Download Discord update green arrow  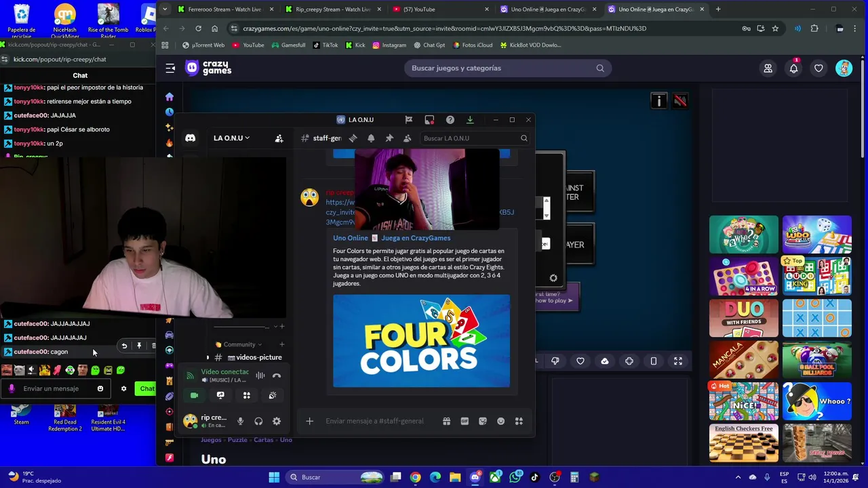point(470,120)
